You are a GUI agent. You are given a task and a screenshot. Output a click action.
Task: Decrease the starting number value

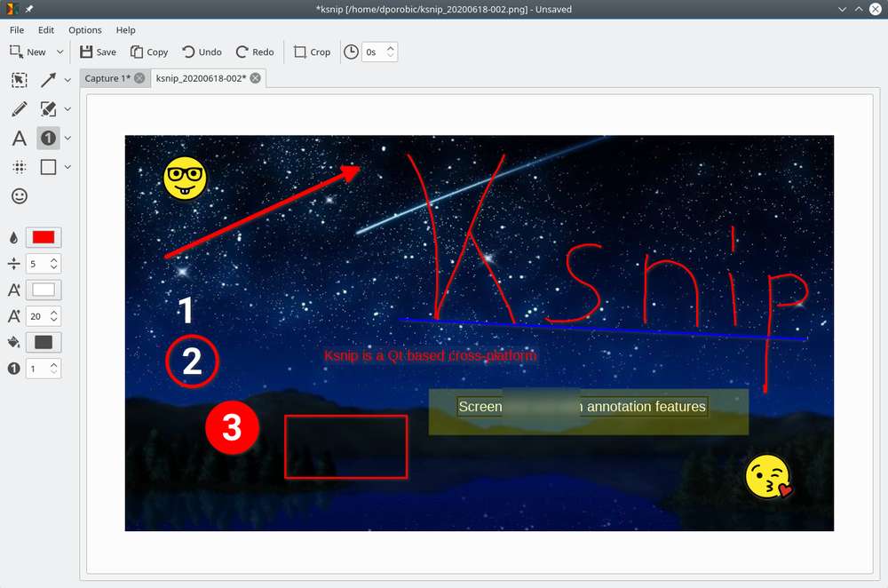(54, 372)
